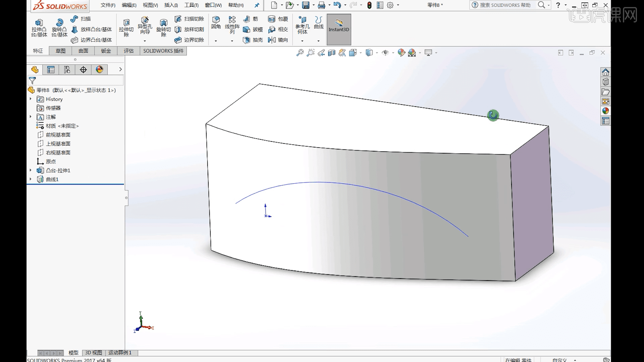Toggle the section view in heads-up toolbar

332,53
